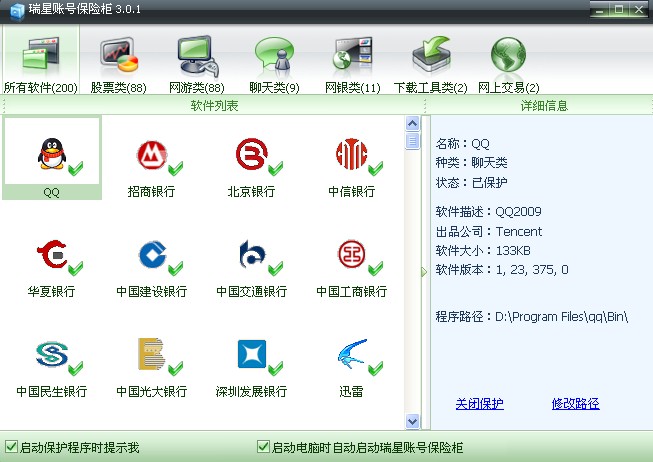
Task: Select 中国民生银行 icon
Action: pos(52,355)
